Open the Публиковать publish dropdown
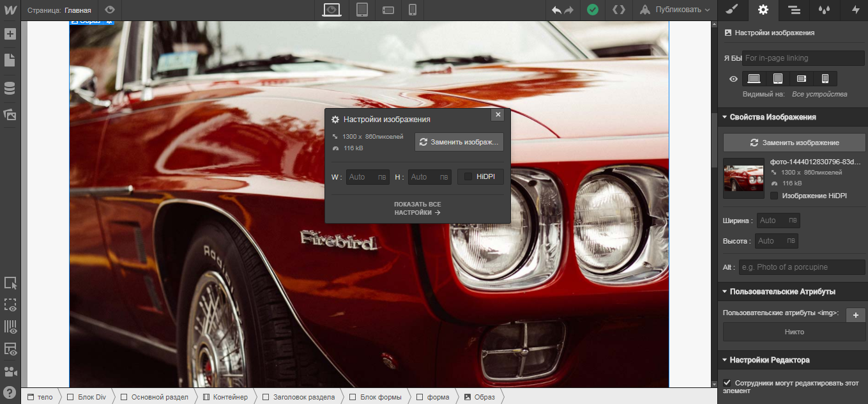 point(674,10)
